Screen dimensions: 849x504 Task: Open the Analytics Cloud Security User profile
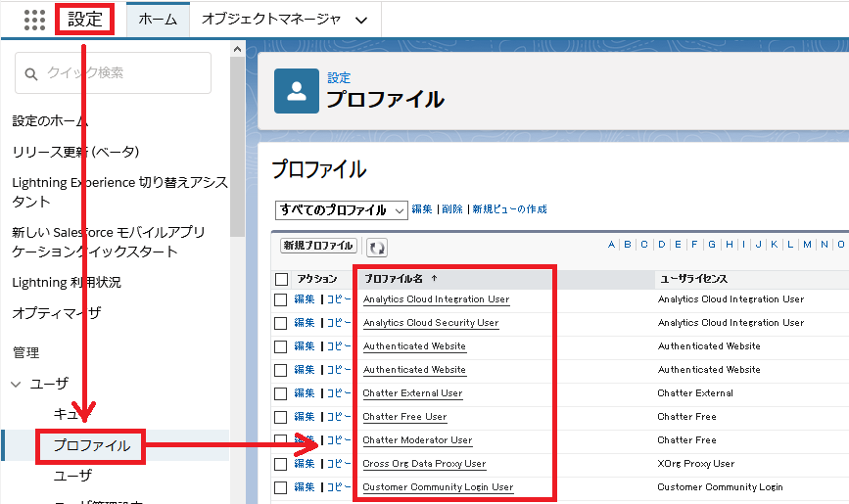[431, 323]
